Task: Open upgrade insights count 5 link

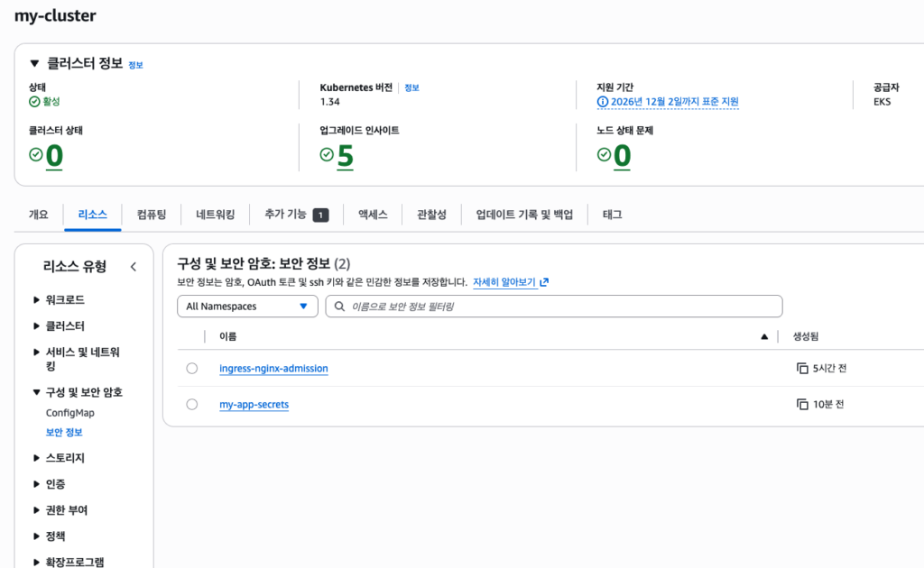Action: [x=345, y=157]
